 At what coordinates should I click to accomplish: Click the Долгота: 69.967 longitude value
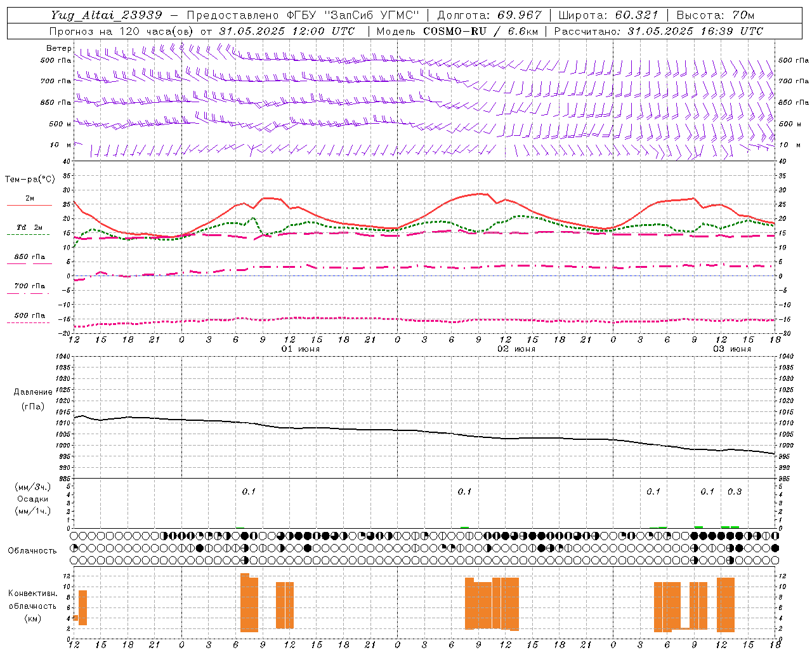[x=490, y=15]
